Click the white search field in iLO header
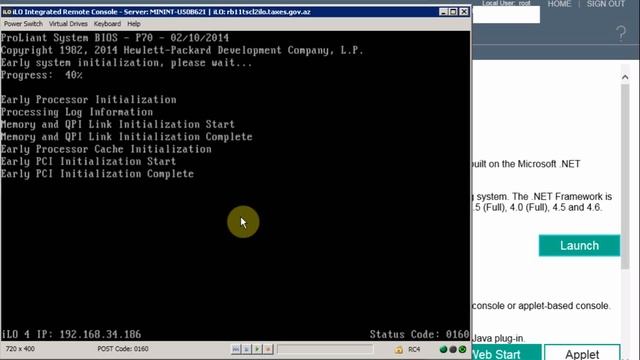This screenshot has width=640, height=360. (506, 15)
